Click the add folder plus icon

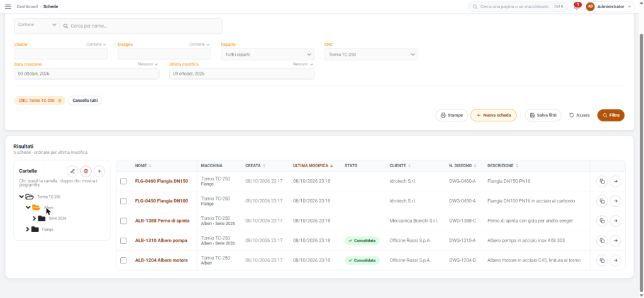point(99,171)
